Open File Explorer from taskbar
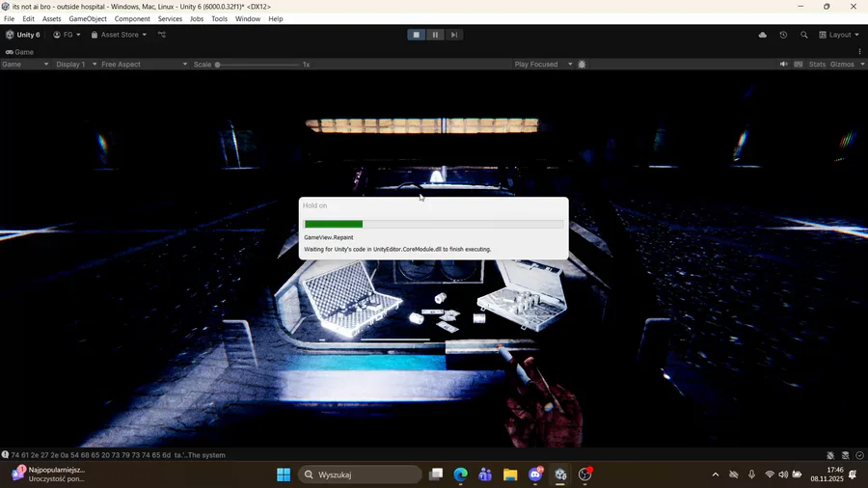868x488 pixels. point(510,474)
